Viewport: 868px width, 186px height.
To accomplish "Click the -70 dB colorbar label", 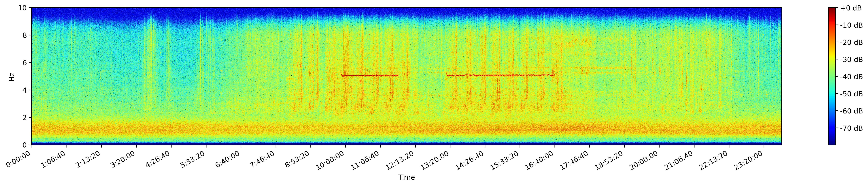I will 852,128.
